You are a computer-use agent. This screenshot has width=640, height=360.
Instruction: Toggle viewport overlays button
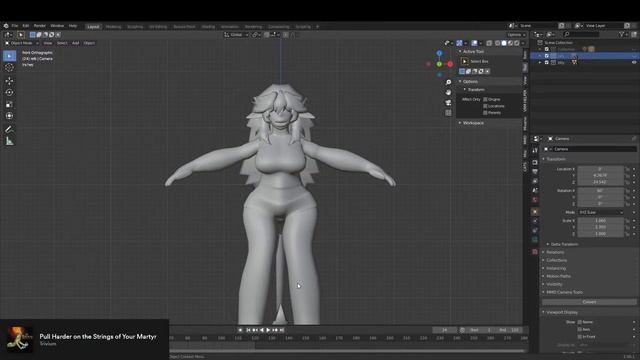click(x=474, y=43)
